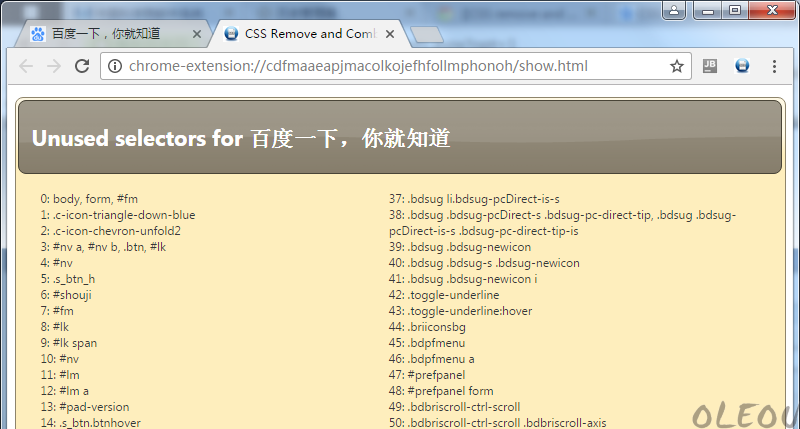Select row 6: #shouji

(66, 295)
